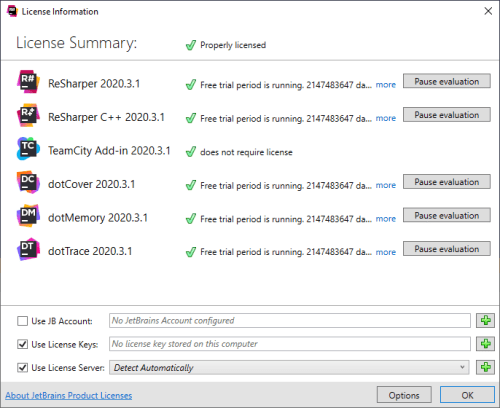Viewport: 500px width, 408px height.
Task: Pause evaluation for dotMemory
Action: pos(447,215)
